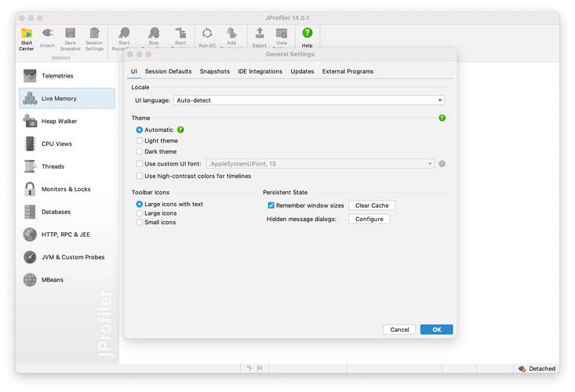Enable Use custom UI font checkbox
575x392 pixels.
pyautogui.click(x=140, y=164)
